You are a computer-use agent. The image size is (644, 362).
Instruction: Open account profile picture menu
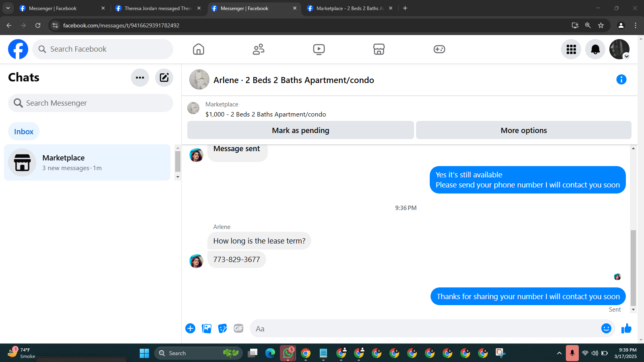click(x=619, y=49)
